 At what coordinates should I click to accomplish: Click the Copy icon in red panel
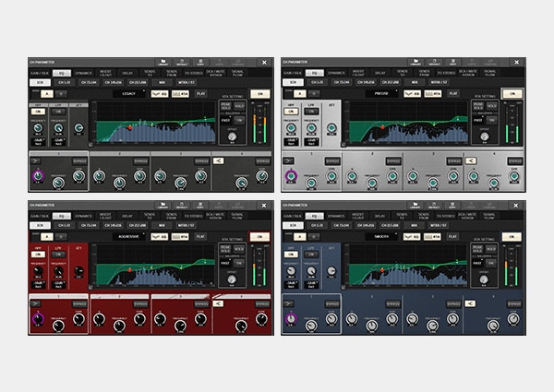[x=201, y=206]
